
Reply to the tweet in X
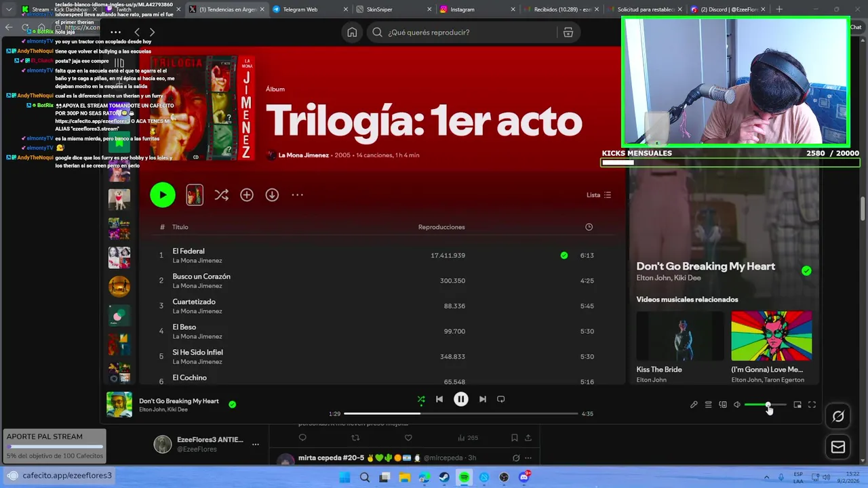coord(302,438)
